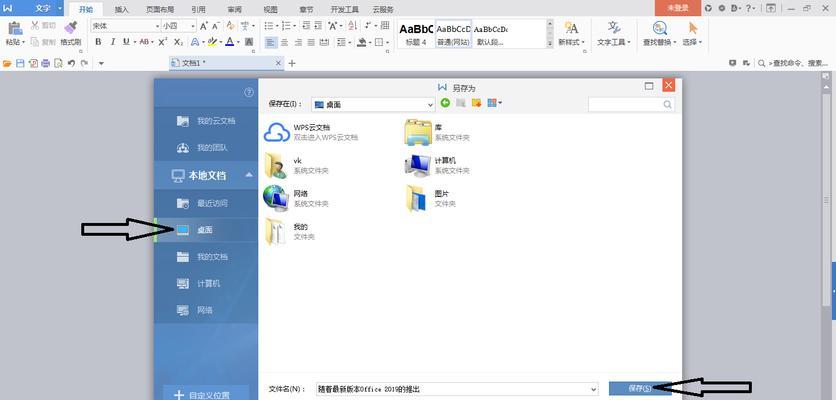Select the 网络 network globe icon
The image size is (836, 400).
tap(275, 197)
